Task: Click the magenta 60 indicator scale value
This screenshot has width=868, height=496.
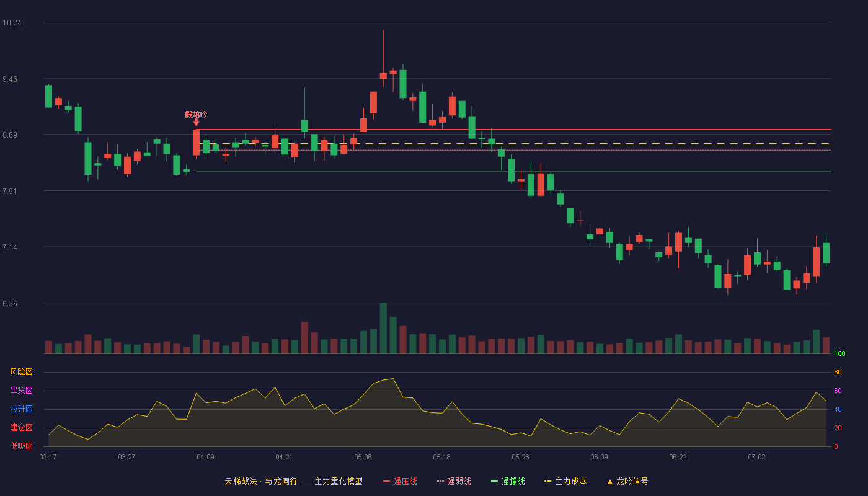Action: point(838,391)
